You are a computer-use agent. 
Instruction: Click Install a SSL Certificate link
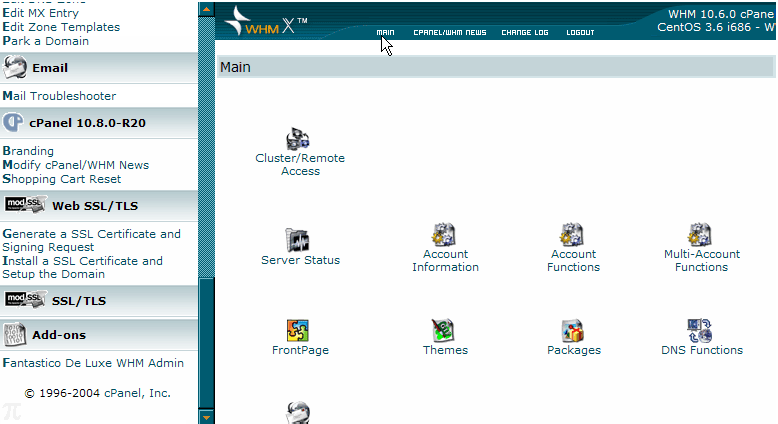82,261
